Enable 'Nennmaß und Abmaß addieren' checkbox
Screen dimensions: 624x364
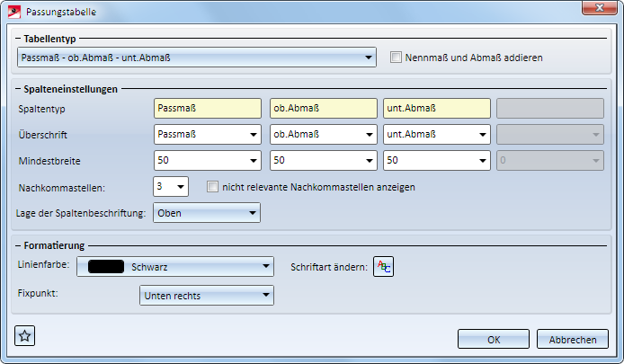click(x=396, y=58)
